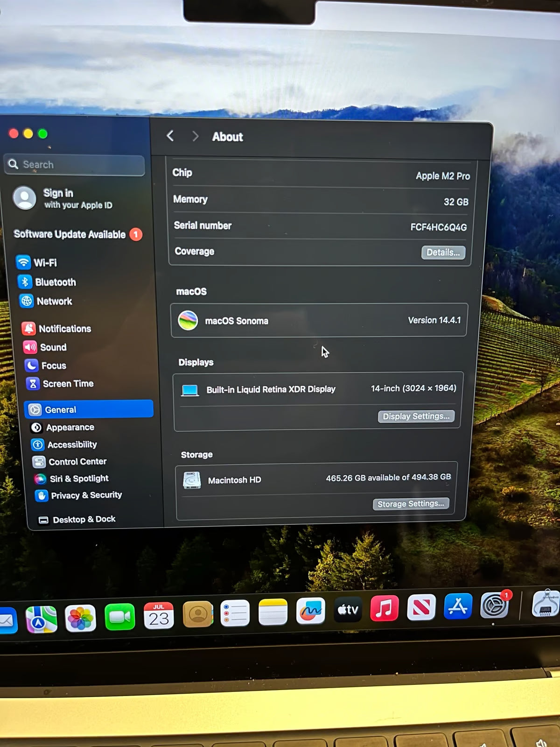The image size is (560, 747).
Task: Open Bluetooth settings in sidebar
Action: pyautogui.click(x=47, y=282)
